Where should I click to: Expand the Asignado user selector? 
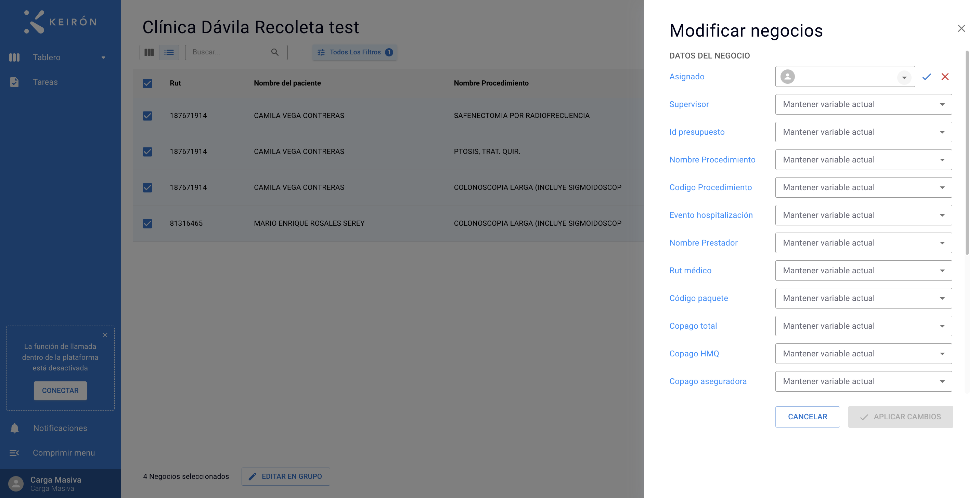tap(904, 77)
